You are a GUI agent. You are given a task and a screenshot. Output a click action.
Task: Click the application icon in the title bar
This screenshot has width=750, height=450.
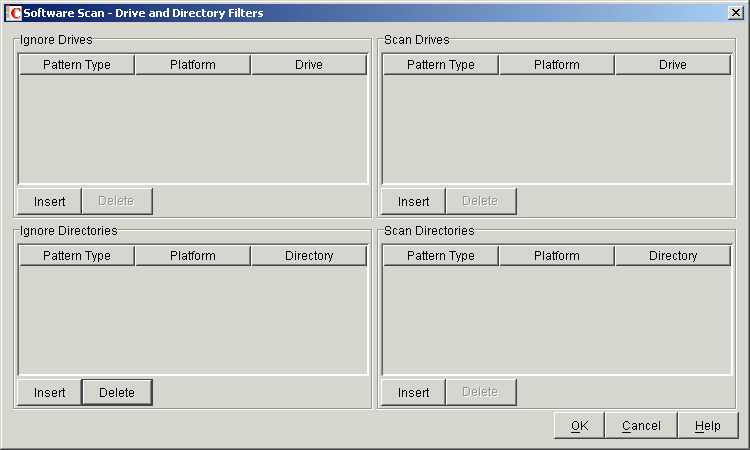pyautogui.click(x=13, y=13)
